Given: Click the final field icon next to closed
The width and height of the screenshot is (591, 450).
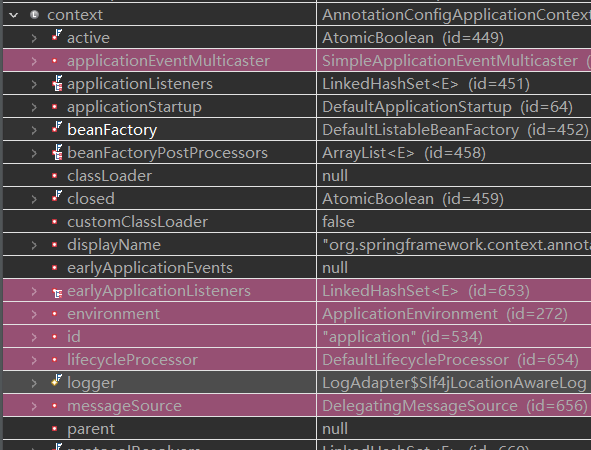Looking at the screenshot, I should [57, 196].
